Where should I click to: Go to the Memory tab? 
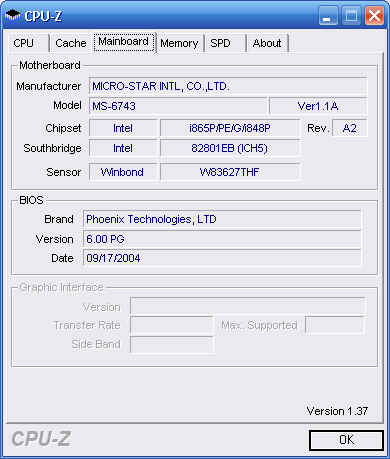click(179, 43)
